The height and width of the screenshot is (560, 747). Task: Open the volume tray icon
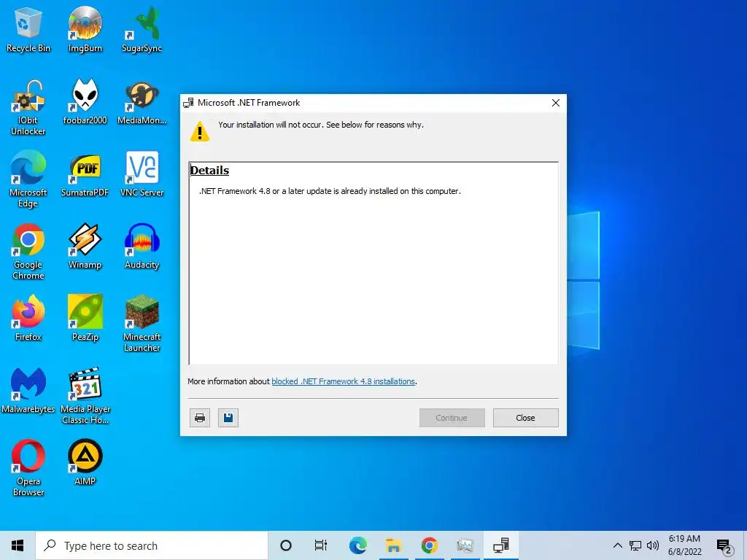[653, 545]
